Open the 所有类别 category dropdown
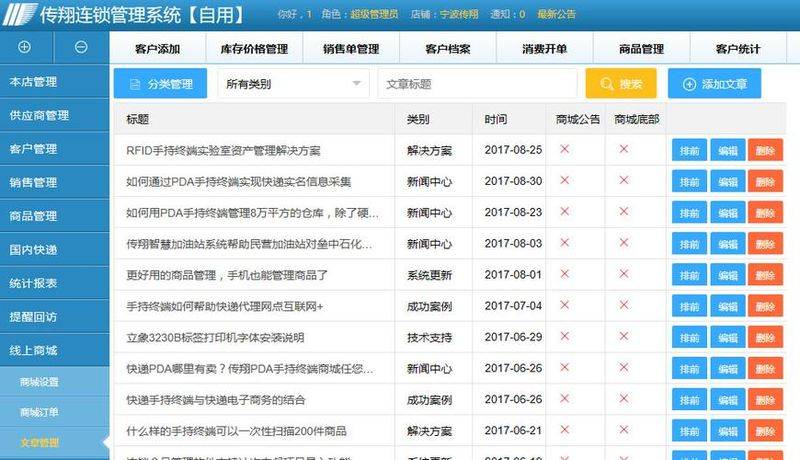The height and width of the screenshot is (460, 800). [x=293, y=84]
